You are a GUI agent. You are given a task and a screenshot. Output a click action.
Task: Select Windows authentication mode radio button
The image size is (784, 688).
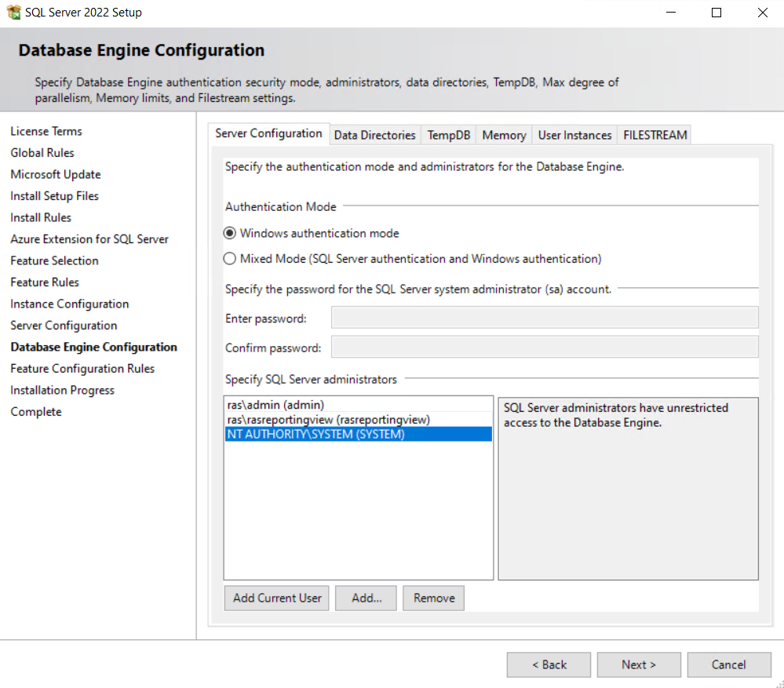pyautogui.click(x=230, y=233)
